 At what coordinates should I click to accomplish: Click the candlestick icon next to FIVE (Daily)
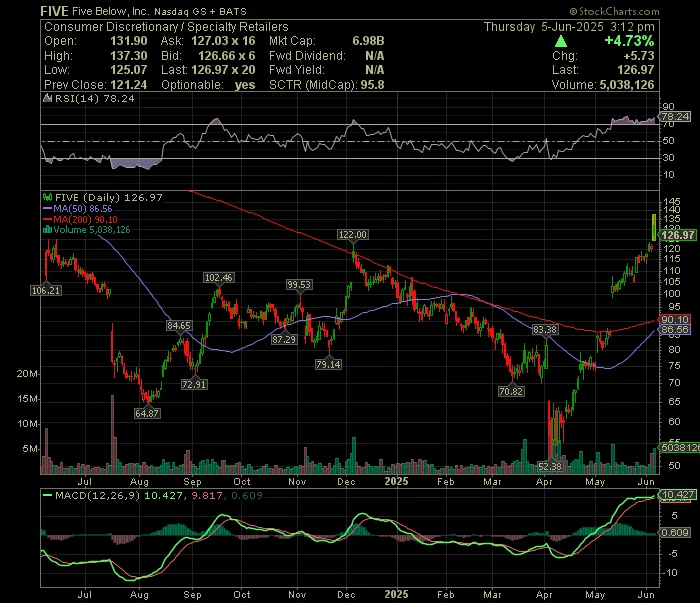click(x=47, y=197)
